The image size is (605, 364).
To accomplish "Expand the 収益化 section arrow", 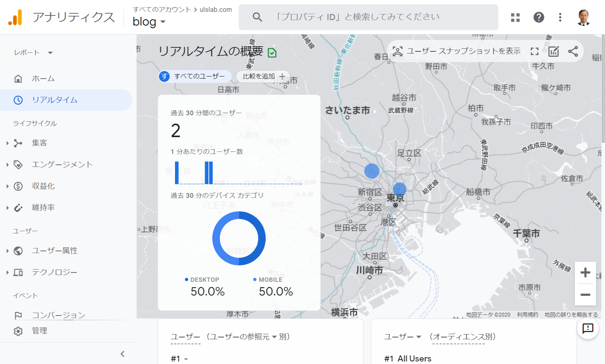I will (x=7, y=186).
